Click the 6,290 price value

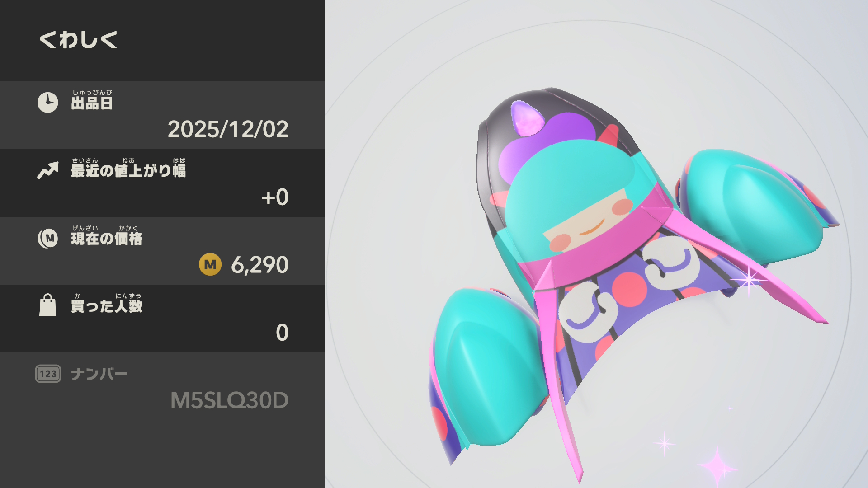(x=260, y=265)
